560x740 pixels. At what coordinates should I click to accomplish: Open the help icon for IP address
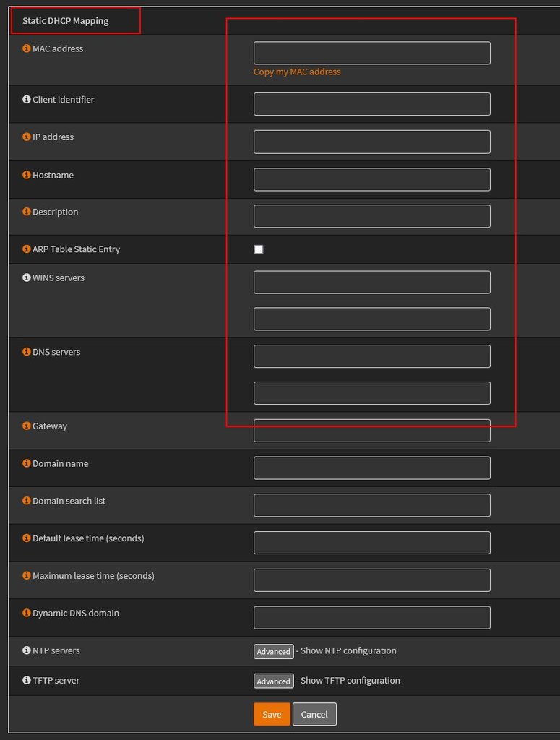[x=27, y=137]
